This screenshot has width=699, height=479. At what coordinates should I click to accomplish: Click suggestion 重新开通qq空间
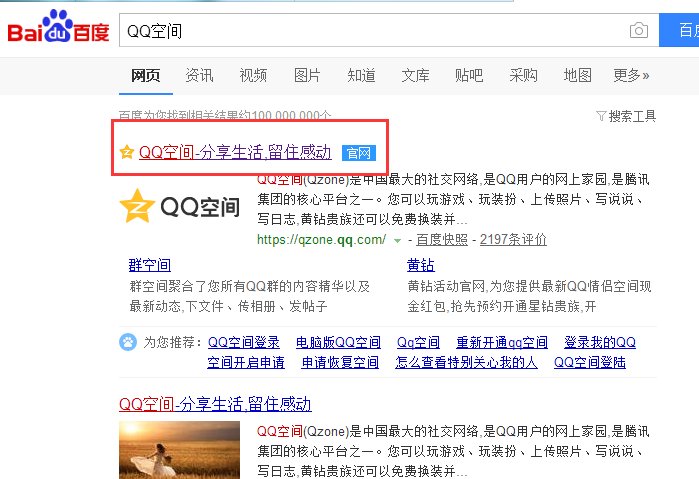pyautogui.click(x=502, y=342)
